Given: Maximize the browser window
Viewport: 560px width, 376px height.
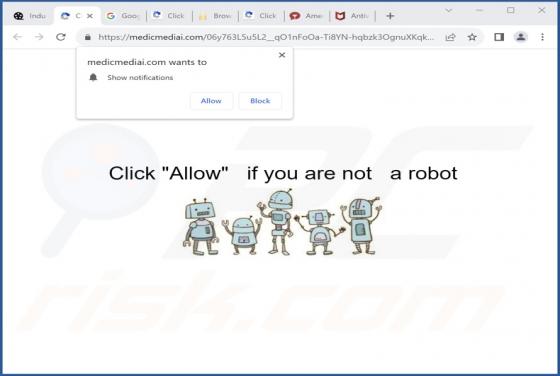Looking at the screenshot, I should pos(511,11).
